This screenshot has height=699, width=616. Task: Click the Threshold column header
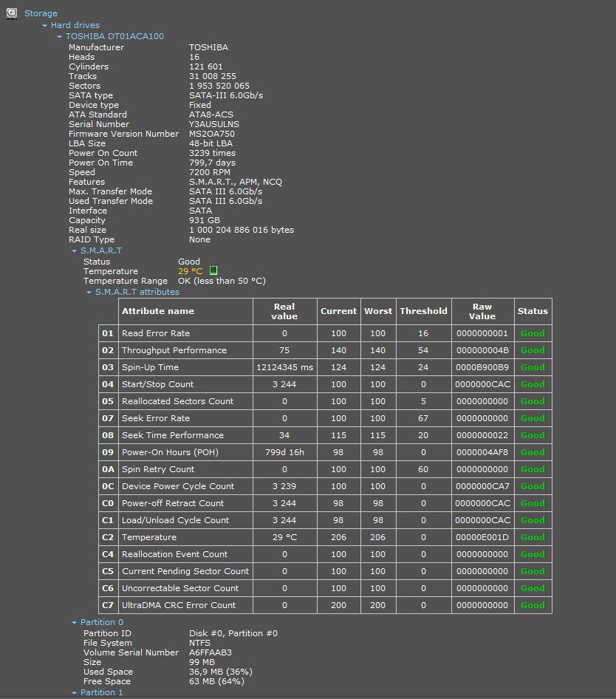[x=423, y=311]
